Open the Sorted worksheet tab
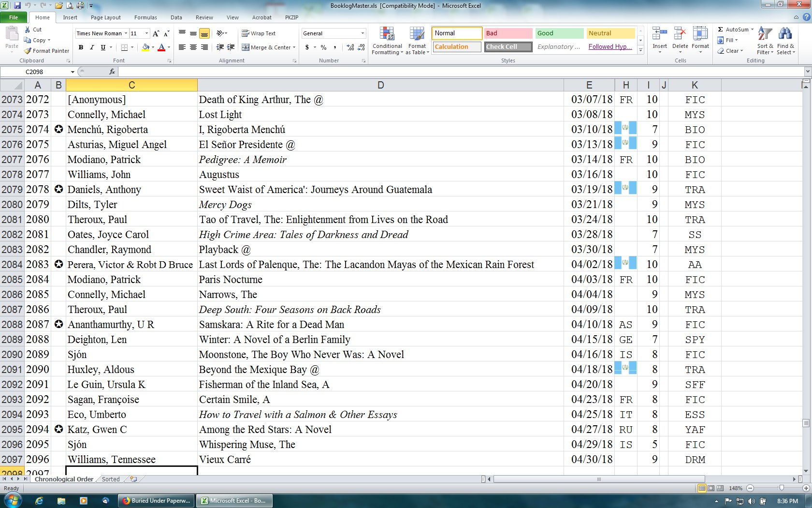812x508 pixels. (111, 479)
